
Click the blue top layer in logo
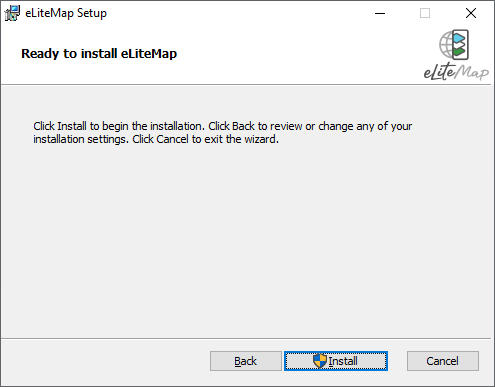(x=459, y=39)
